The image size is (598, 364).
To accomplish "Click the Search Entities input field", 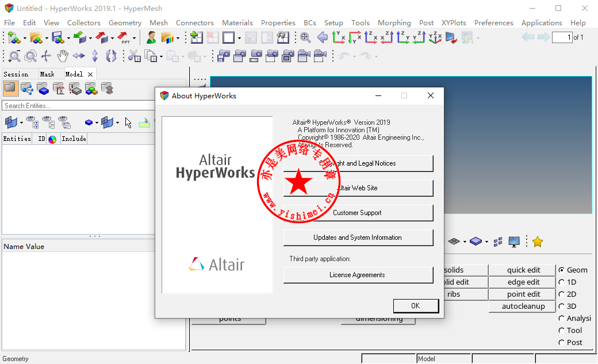I will pos(78,106).
